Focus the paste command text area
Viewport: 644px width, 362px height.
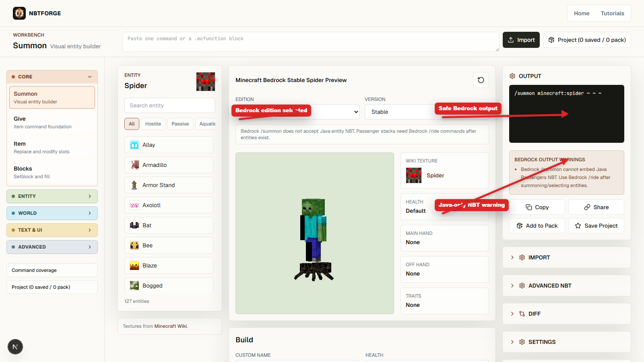311,42
